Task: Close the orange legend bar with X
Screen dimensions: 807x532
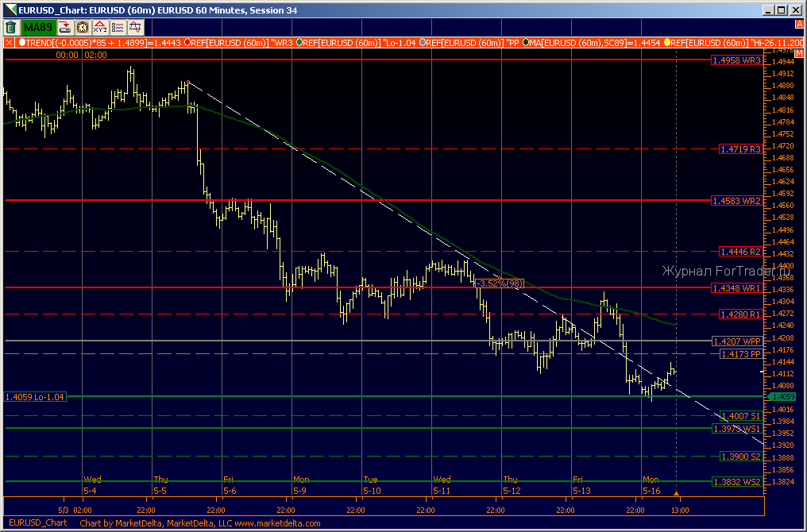Action: 9,43
